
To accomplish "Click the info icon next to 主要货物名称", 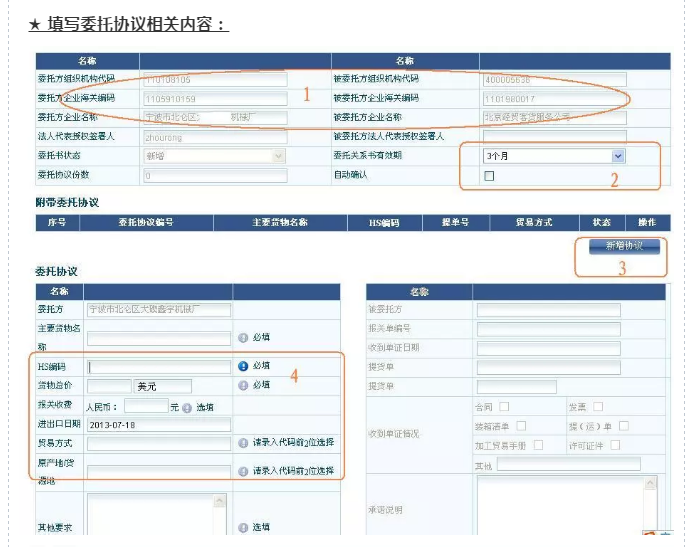I will click(x=243, y=338).
